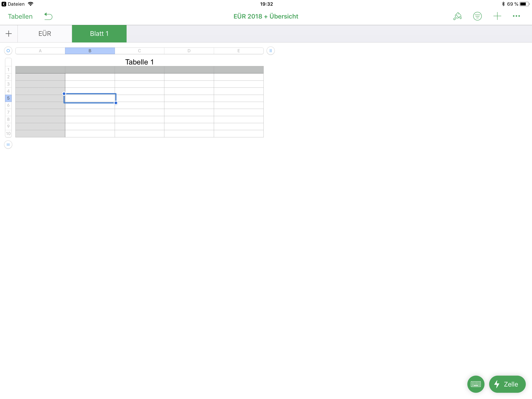Show the on-screen keyboard
532x399 pixels.
[x=476, y=384]
